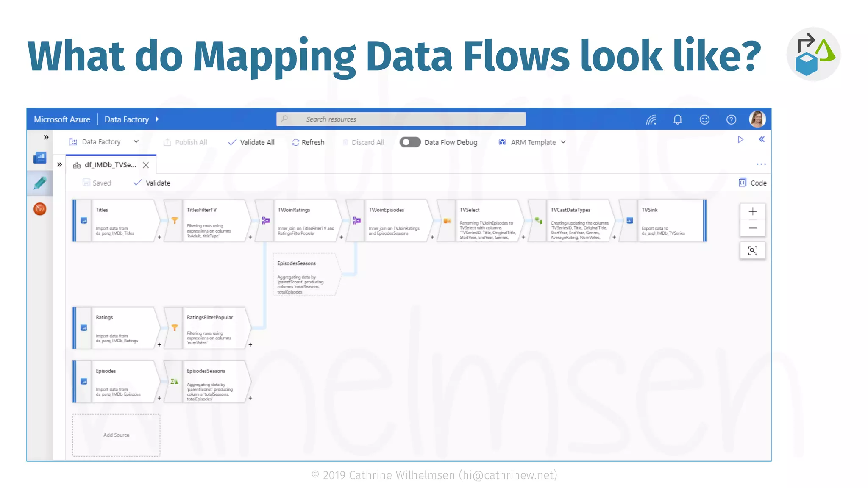
Task: Add transformation after TVCastDataTypes plus
Action: (614, 237)
